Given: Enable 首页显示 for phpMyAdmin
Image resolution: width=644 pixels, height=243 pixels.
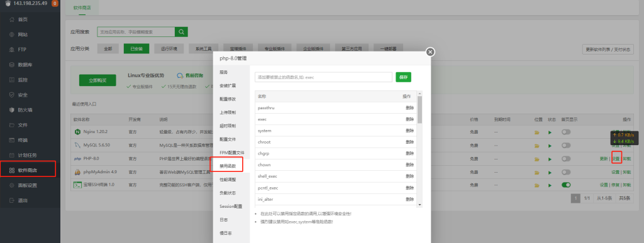Looking at the screenshot, I should point(566,171).
